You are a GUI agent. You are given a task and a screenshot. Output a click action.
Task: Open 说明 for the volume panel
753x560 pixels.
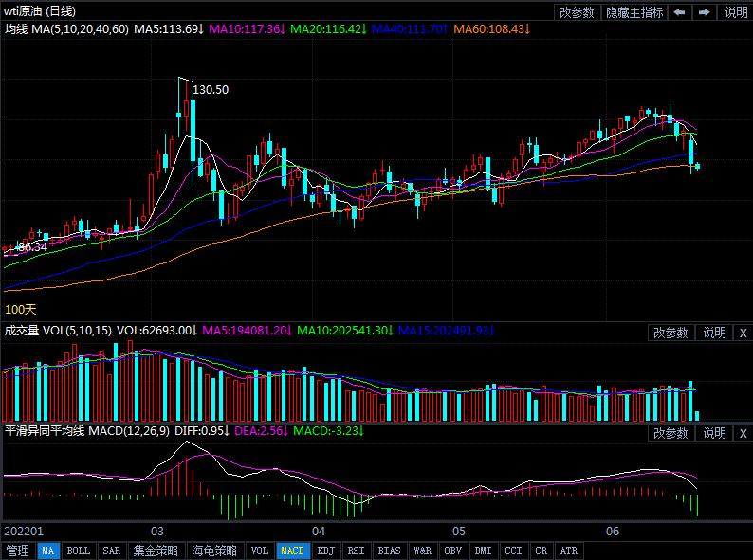coord(714,333)
